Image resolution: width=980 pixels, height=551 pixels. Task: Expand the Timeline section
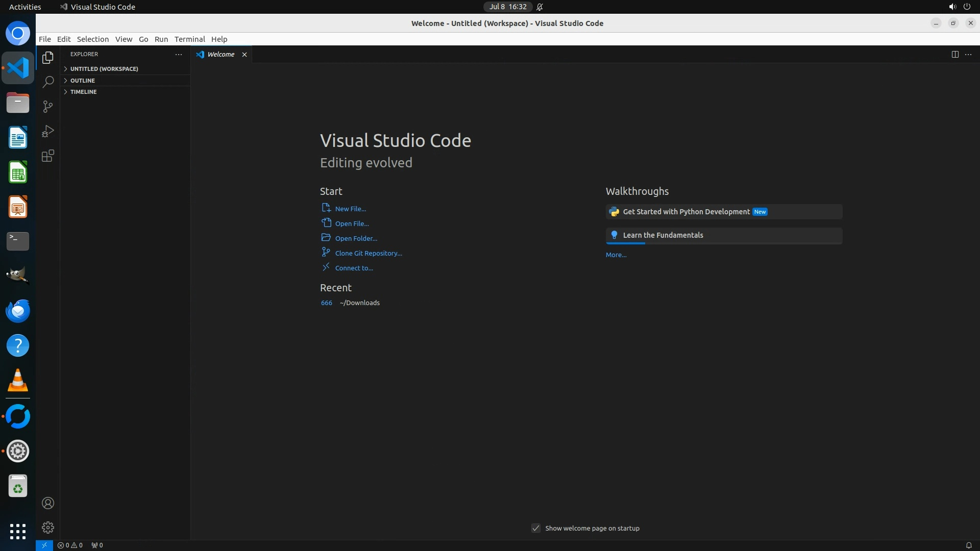click(84, 92)
